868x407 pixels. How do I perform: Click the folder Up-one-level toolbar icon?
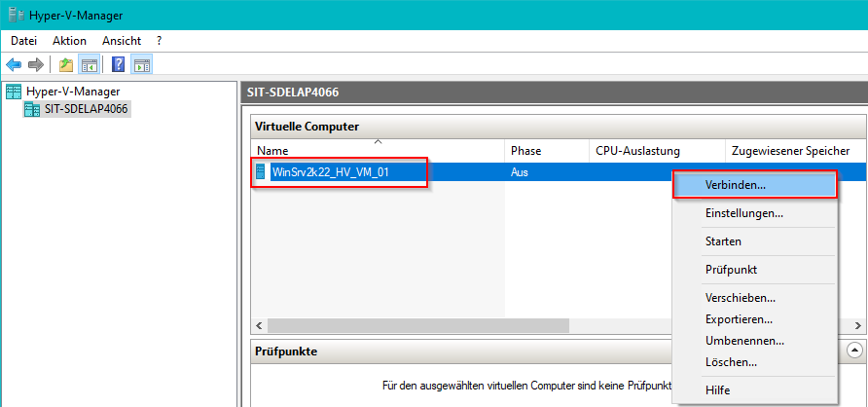(65, 65)
